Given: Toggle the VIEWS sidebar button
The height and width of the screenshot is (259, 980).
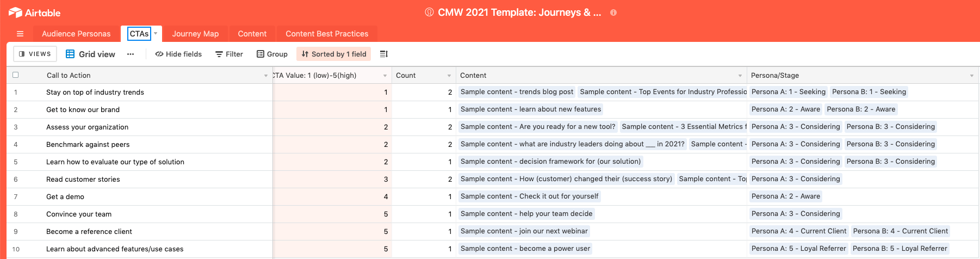Looking at the screenshot, I should 35,54.
